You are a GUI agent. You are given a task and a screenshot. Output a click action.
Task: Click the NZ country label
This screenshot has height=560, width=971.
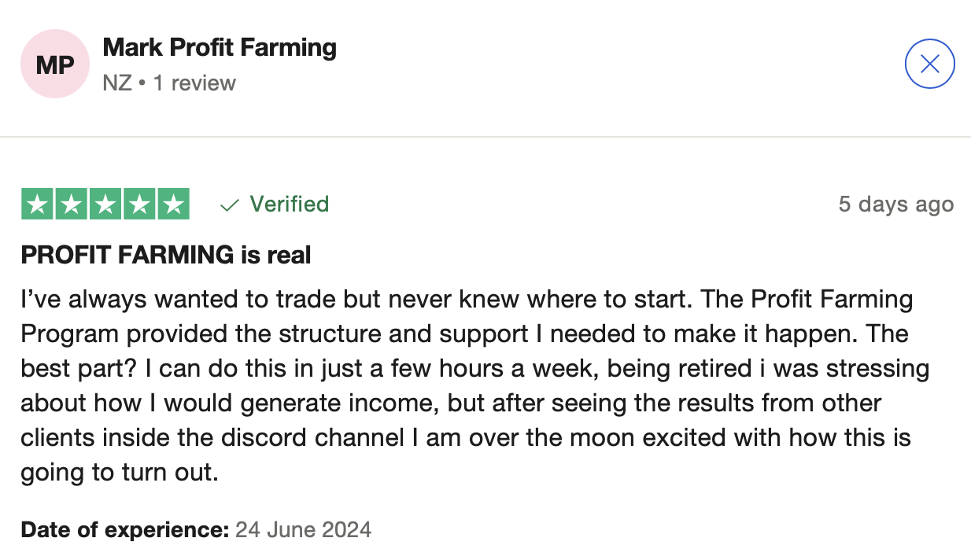[x=117, y=83]
